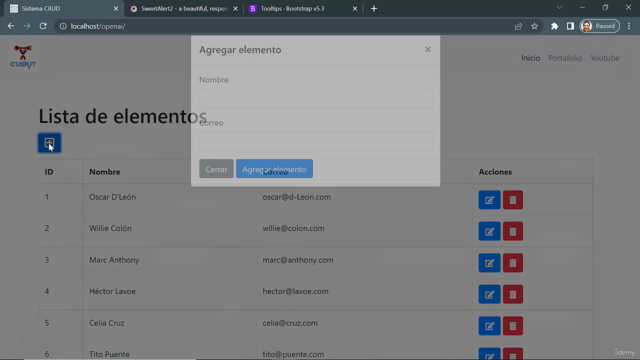Image resolution: width=640 pixels, height=360 pixels.
Task: Go forward in browser history
Action: tap(27, 26)
